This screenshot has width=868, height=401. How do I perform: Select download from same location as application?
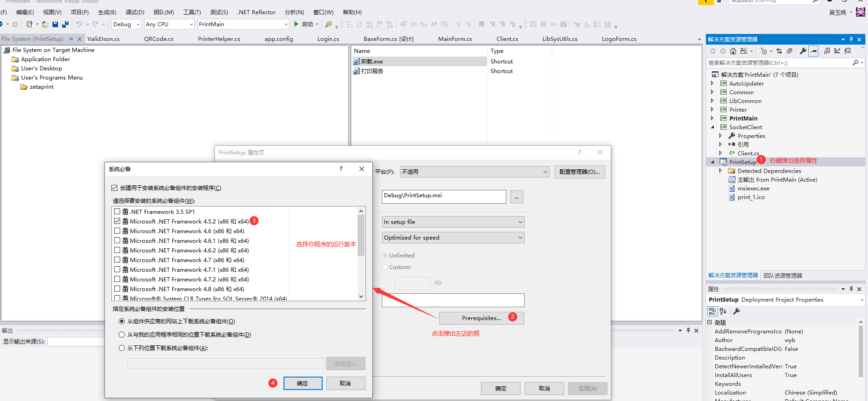[122, 334]
